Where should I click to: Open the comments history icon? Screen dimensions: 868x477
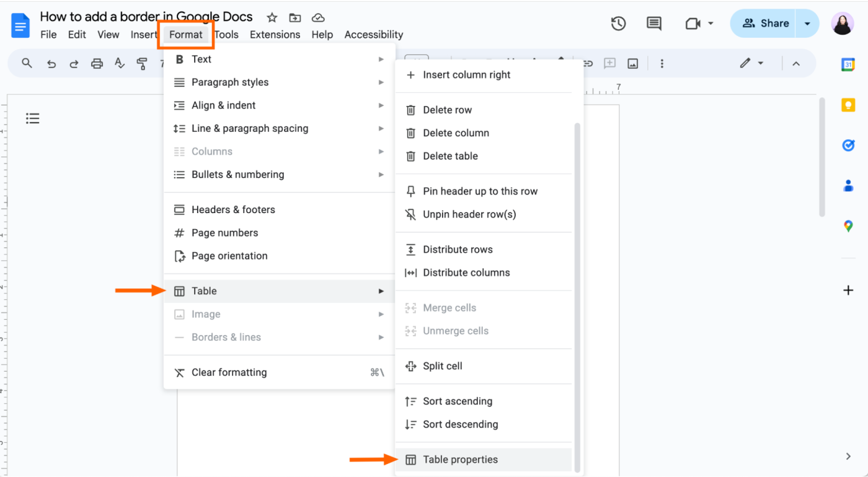pos(653,24)
